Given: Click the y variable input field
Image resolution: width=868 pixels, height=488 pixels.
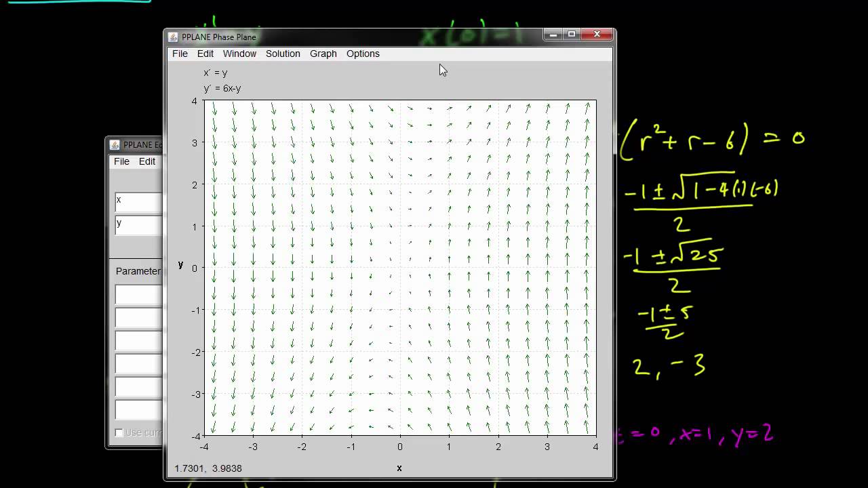Looking at the screenshot, I should point(138,225).
